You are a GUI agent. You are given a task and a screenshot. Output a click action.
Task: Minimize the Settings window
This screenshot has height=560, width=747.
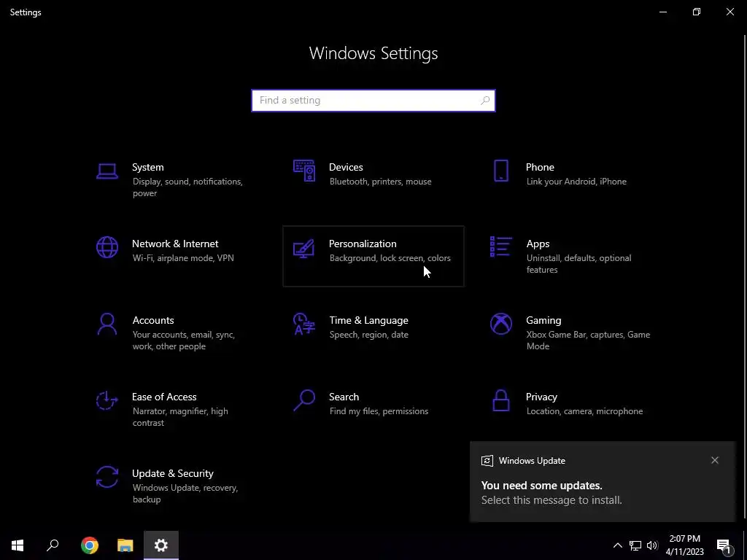tap(663, 12)
